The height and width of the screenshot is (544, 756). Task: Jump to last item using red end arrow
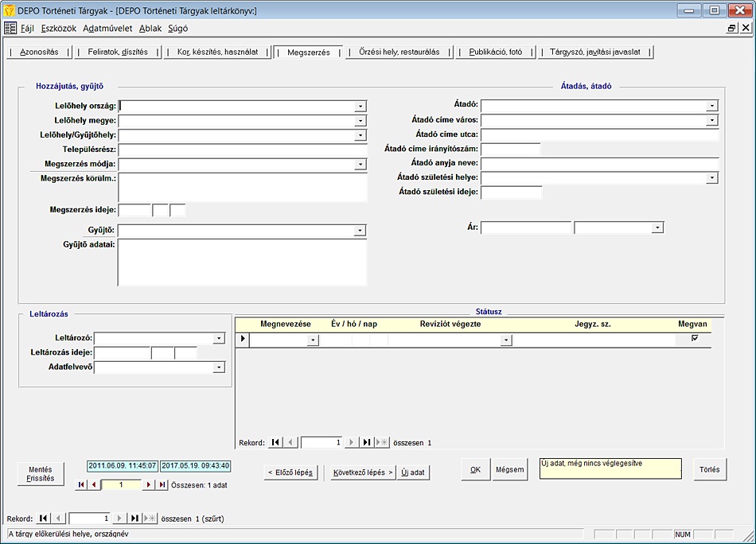(x=162, y=484)
